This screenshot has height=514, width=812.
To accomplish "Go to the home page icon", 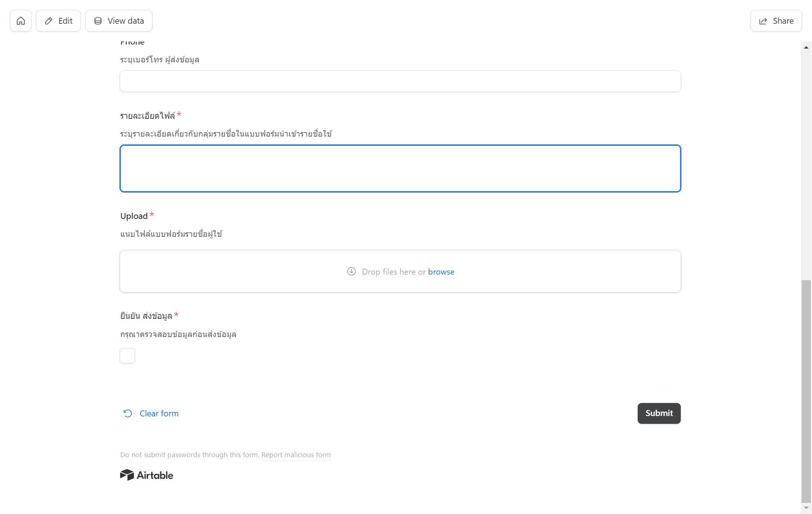I will [x=21, y=21].
